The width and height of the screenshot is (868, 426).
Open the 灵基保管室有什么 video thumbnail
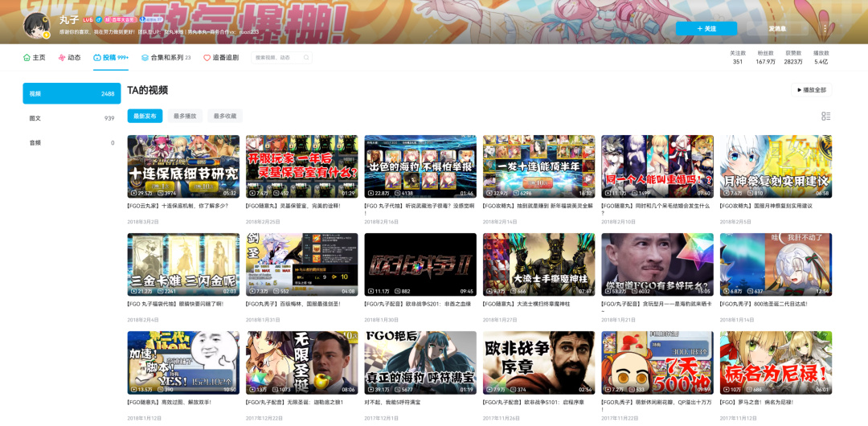click(301, 166)
